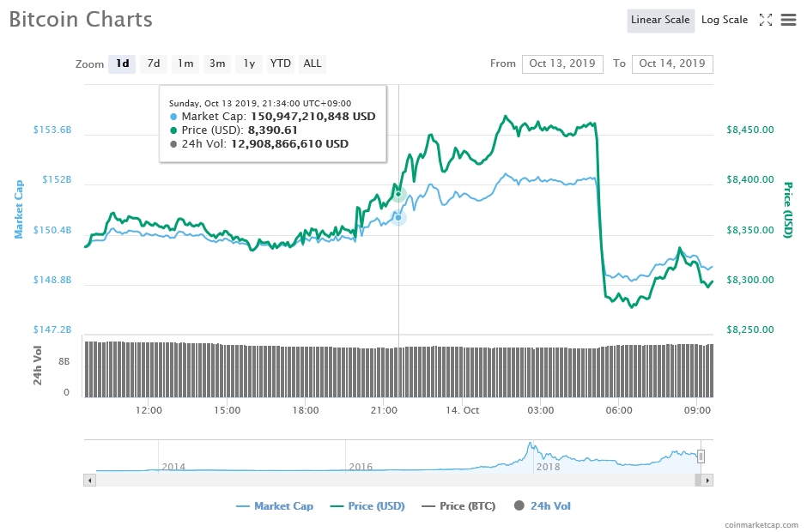Image resolution: width=807 pixels, height=532 pixels.
Task: Choose the YTD zoom option
Action: tap(281, 63)
